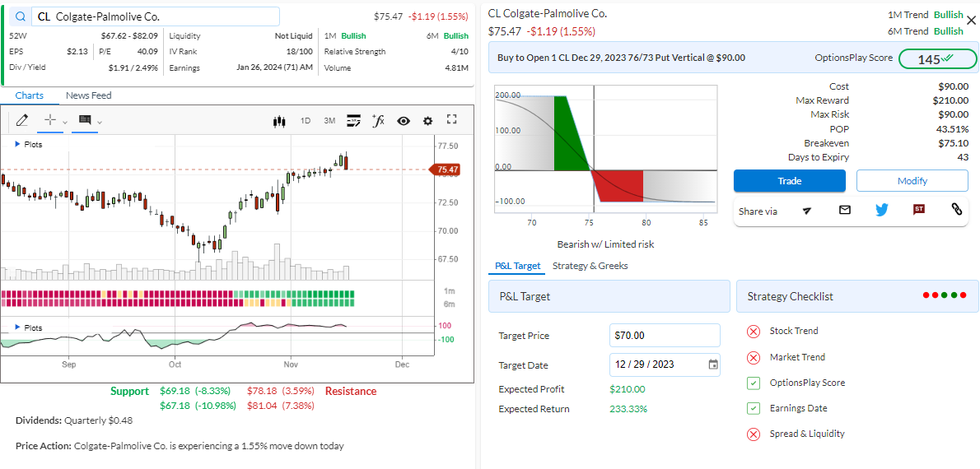Share via the StockTwits ST icon
Screen dimensions: 980x469
click(x=919, y=210)
